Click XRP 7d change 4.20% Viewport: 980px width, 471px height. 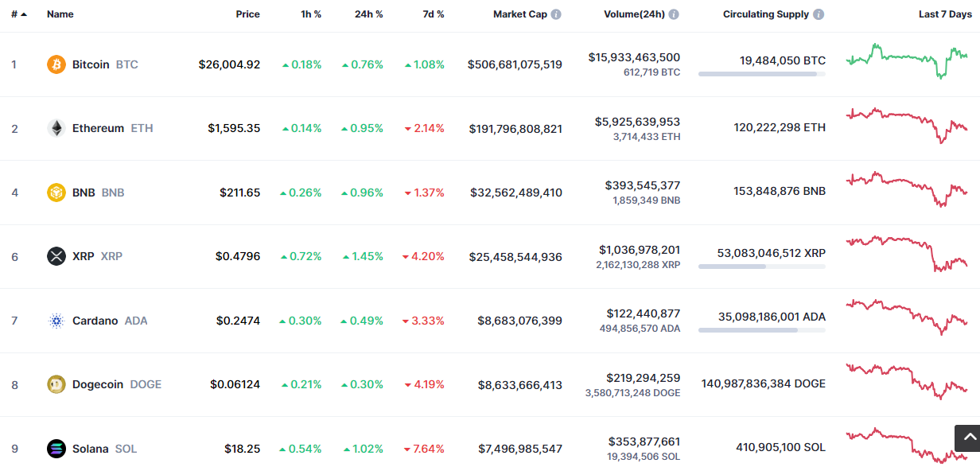coord(424,256)
